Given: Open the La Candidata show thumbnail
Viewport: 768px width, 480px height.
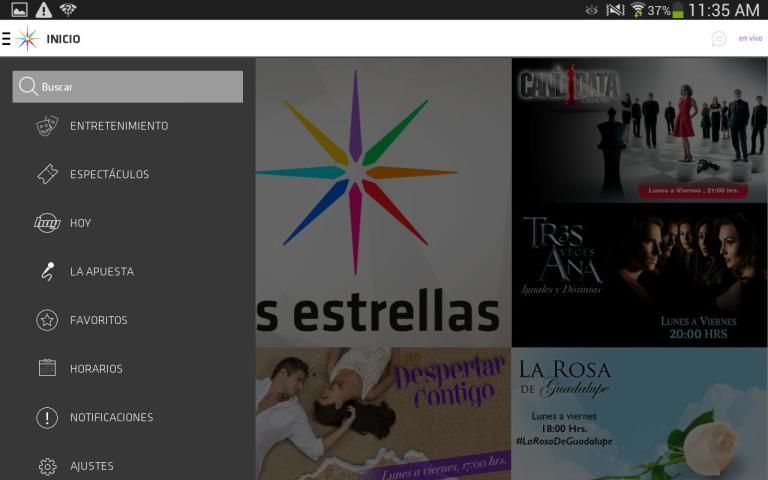Looking at the screenshot, I should tap(639, 130).
